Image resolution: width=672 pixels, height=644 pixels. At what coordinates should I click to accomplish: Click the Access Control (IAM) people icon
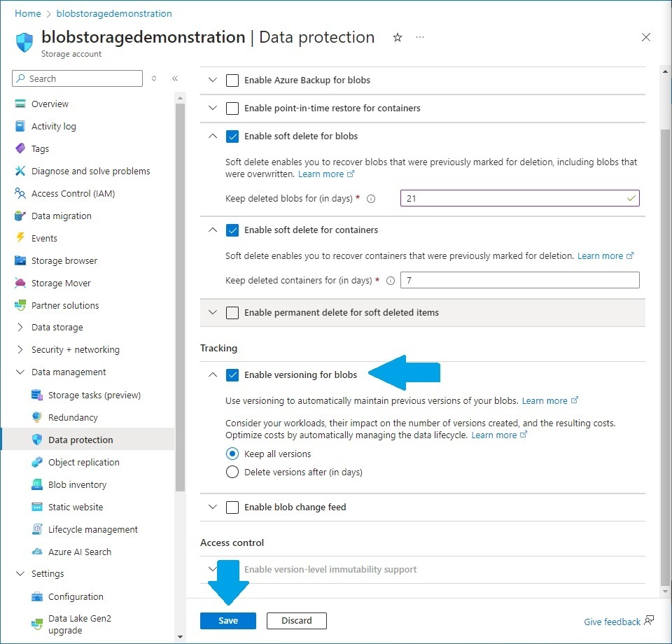pyautogui.click(x=20, y=192)
